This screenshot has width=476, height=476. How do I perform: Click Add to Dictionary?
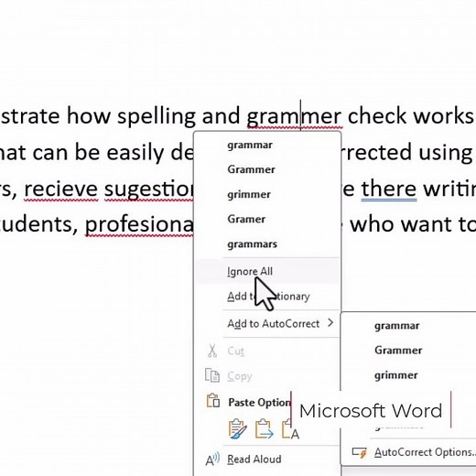coord(268,297)
